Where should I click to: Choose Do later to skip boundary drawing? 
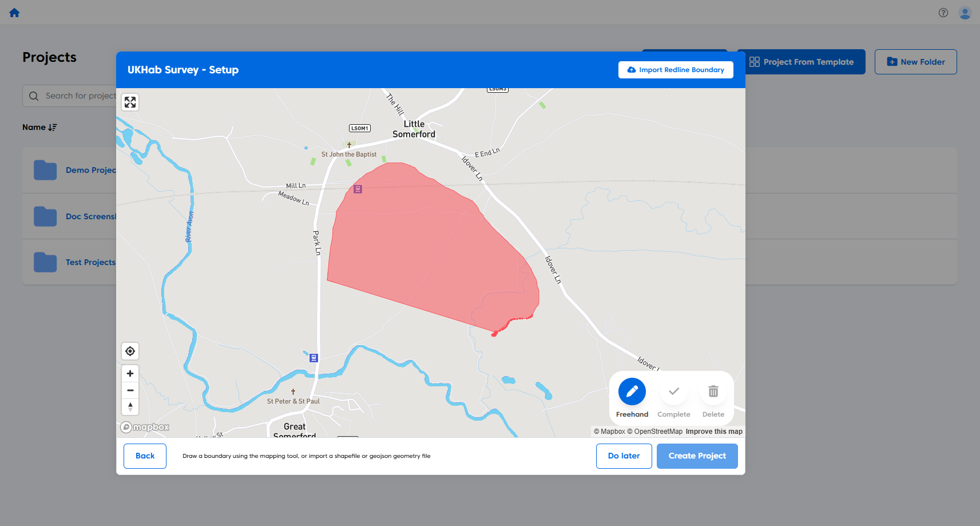coord(624,456)
